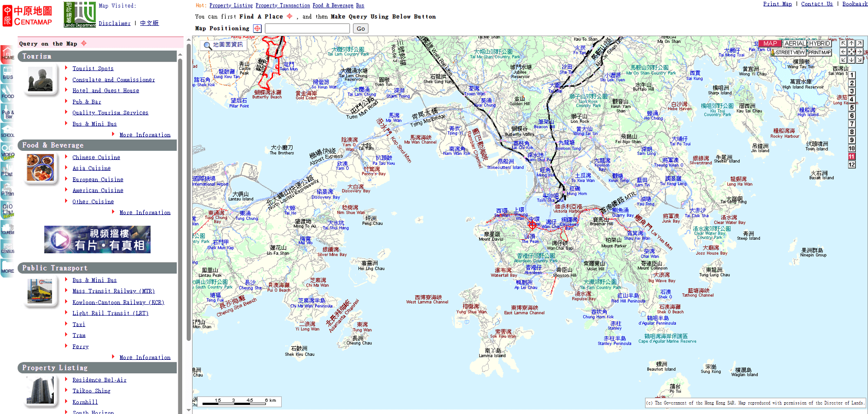Open the map information magnifier button
The image size is (868, 414).
point(208,45)
